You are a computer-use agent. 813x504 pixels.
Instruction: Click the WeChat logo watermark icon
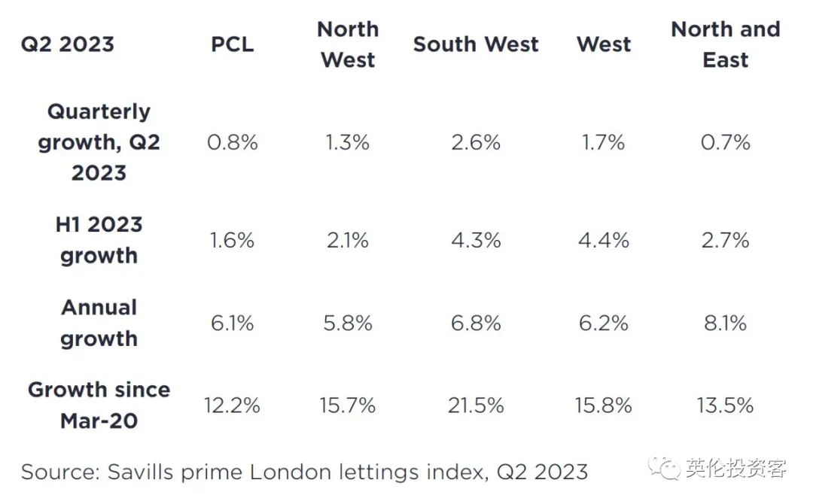(x=664, y=468)
